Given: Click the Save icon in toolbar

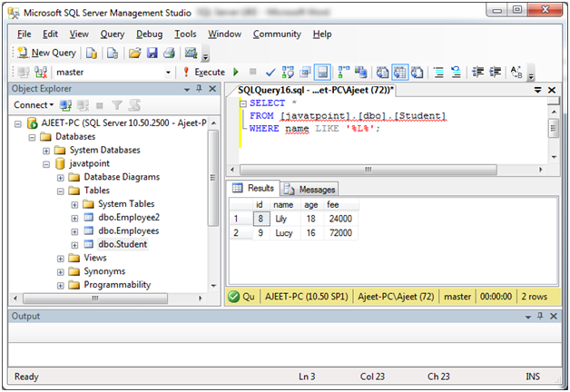Looking at the screenshot, I should tap(152, 53).
